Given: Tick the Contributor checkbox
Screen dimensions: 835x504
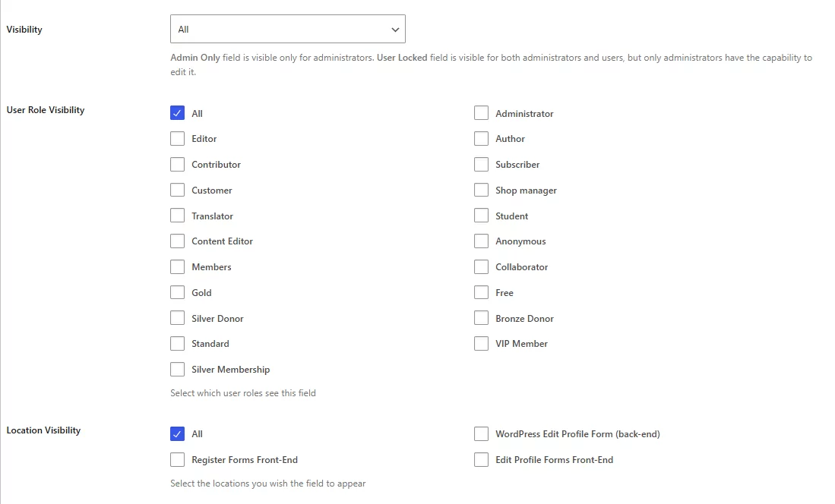Looking at the screenshot, I should (x=177, y=164).
